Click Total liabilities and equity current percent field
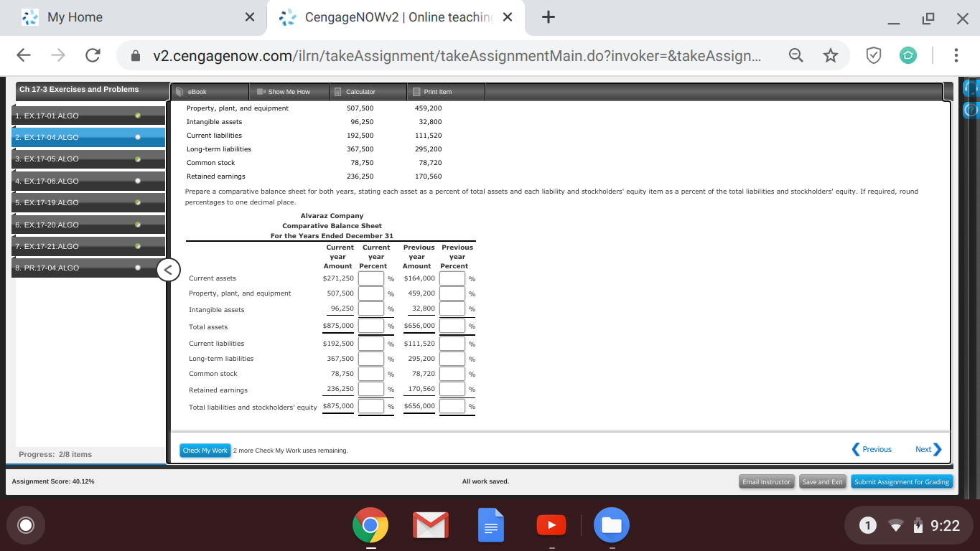Screen dimensions: 980x551 (371, 406)
